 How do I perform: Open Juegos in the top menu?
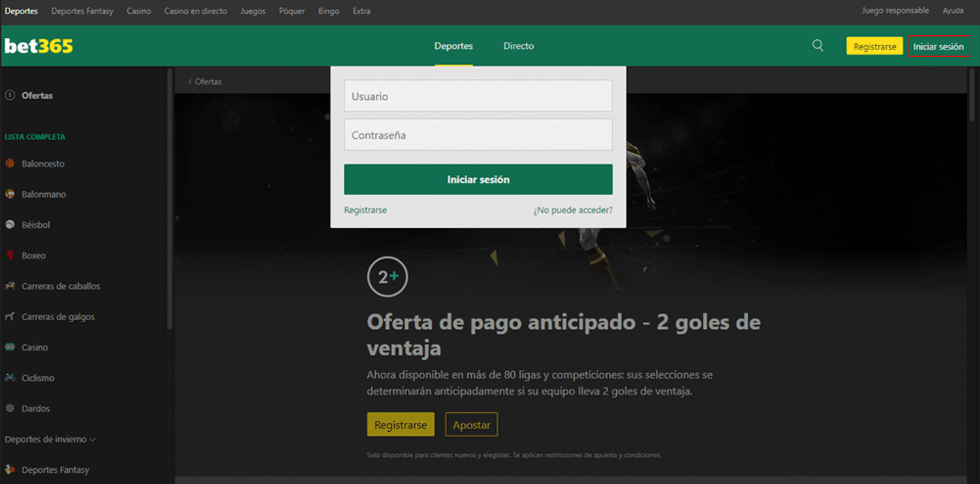pyautogui.click(x=253, y=11)
